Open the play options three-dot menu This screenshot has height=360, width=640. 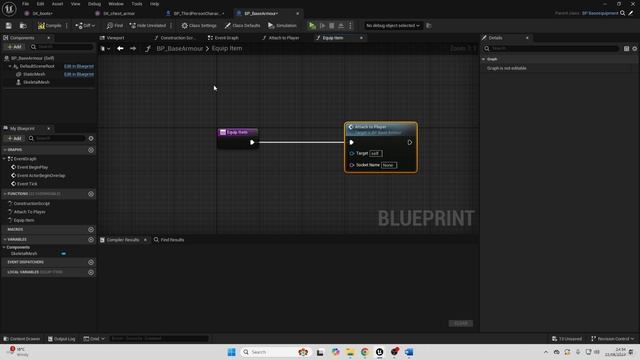pyautogui.click(x=350, y=26)
